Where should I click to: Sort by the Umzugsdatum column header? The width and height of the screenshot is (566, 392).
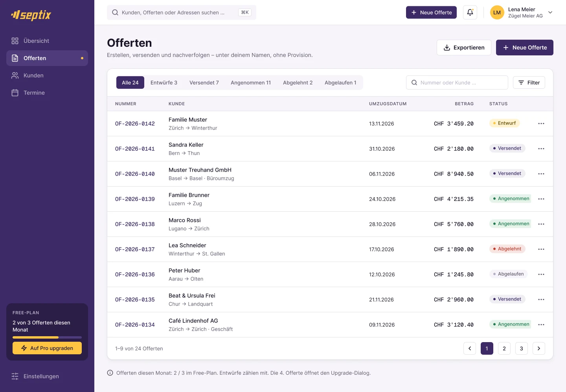pos(388,104)
